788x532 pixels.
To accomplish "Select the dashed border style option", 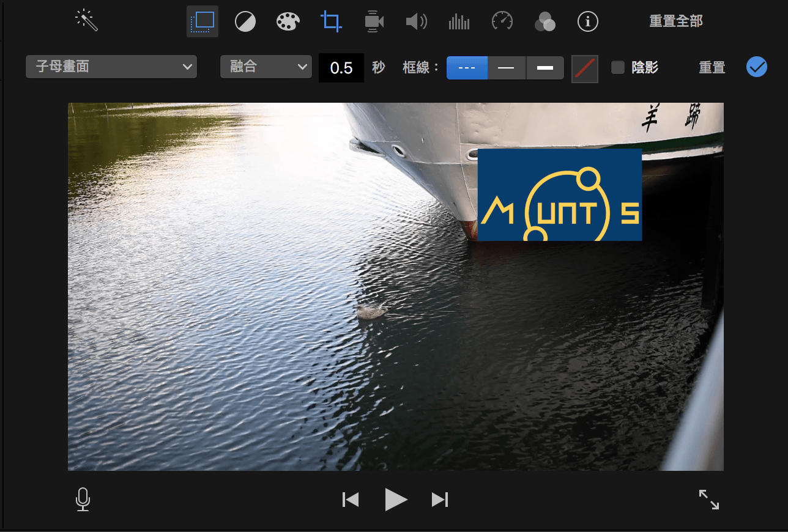I will coord(467,67).
